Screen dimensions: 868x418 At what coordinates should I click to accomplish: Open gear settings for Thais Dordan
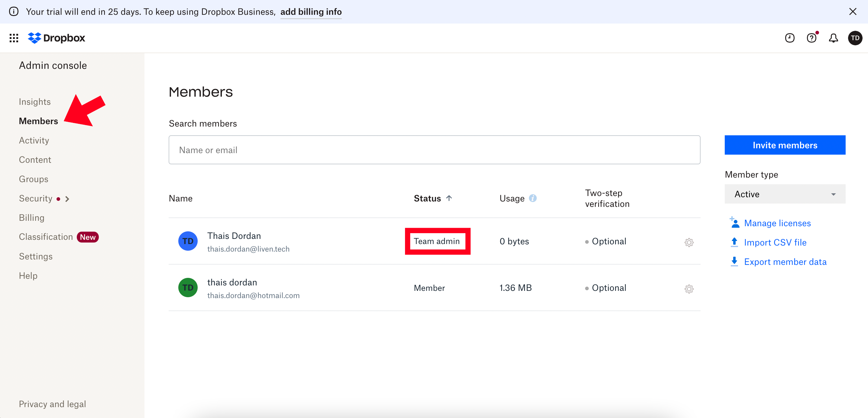pyautogui.click(x=689, y=242)
